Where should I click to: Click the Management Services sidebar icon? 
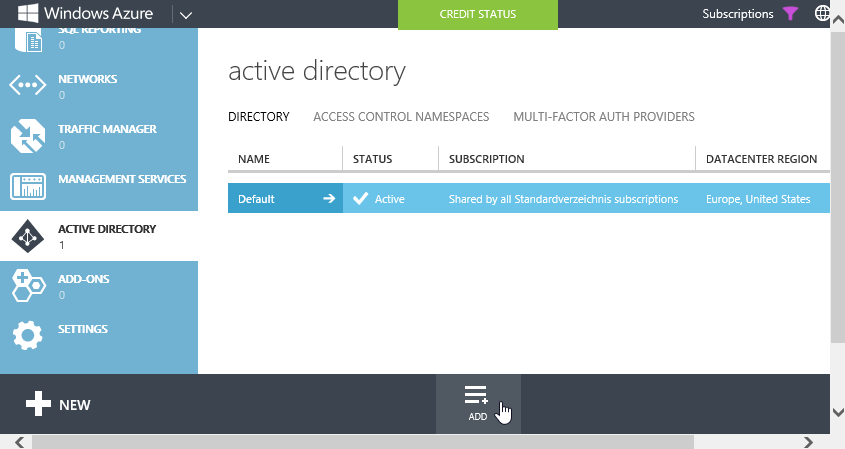pyautogui.click(x=27, y=186)
